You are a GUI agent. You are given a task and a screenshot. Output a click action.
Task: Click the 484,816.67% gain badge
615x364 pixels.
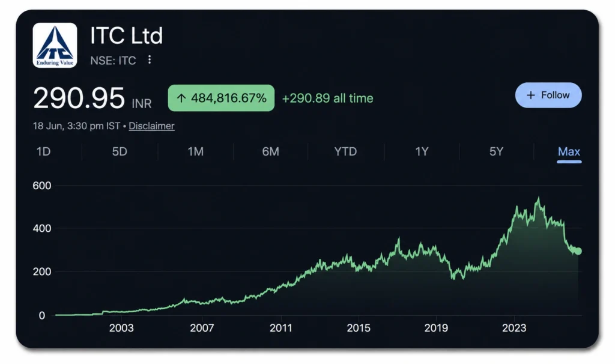coord(221,98)
